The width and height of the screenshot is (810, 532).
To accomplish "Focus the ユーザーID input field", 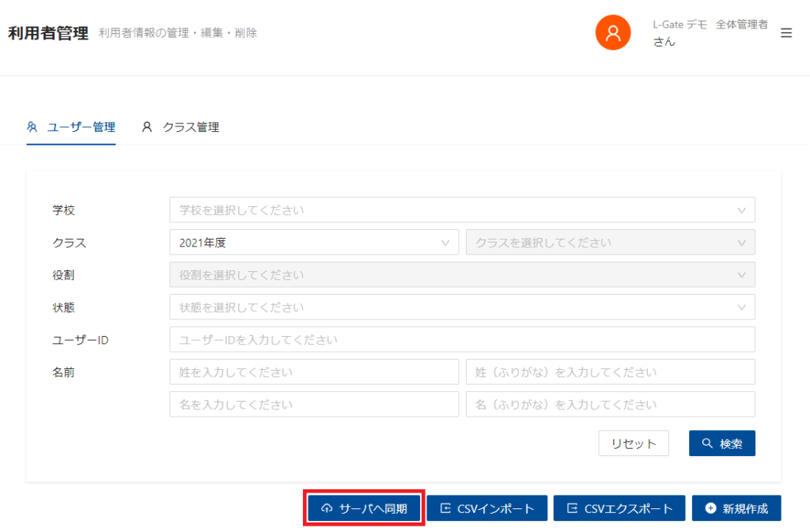I will click(462, 340).
